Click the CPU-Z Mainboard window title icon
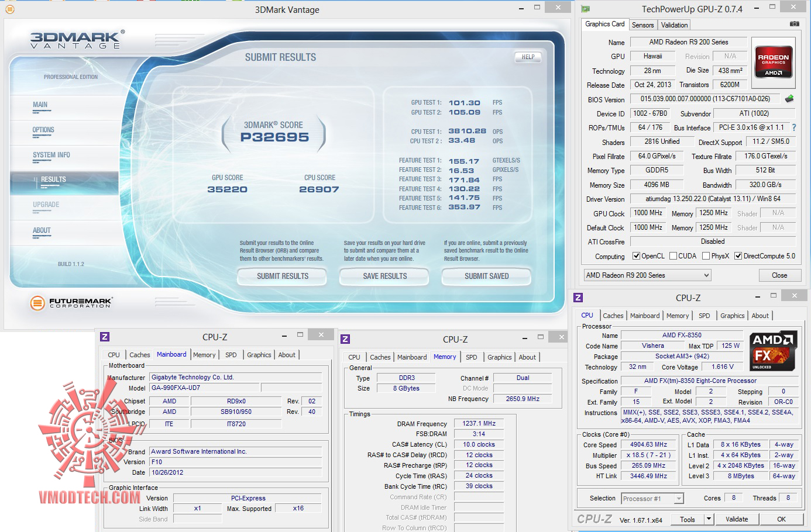Viewport: 811px width, 532px height. click(105, 337)
